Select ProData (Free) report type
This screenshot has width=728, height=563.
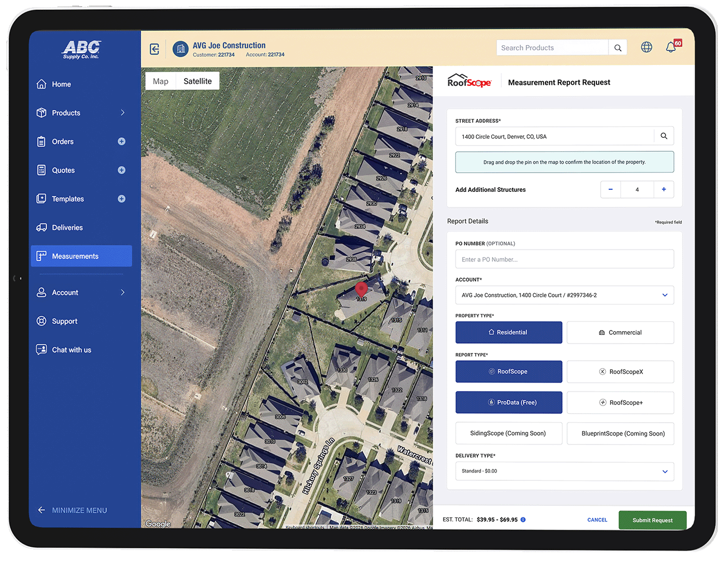pos(509,402)
